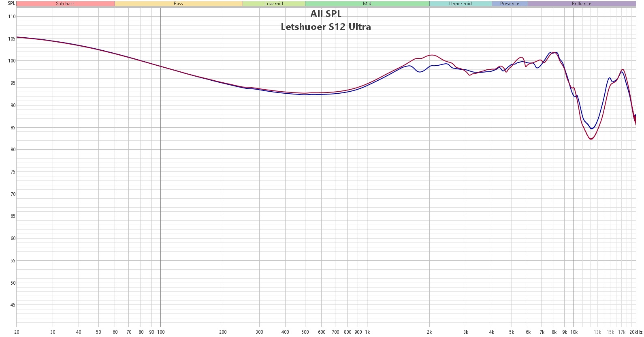Select the 13k frequency axis label
Screen dimensions: 644x337
(x=597, y=332)
